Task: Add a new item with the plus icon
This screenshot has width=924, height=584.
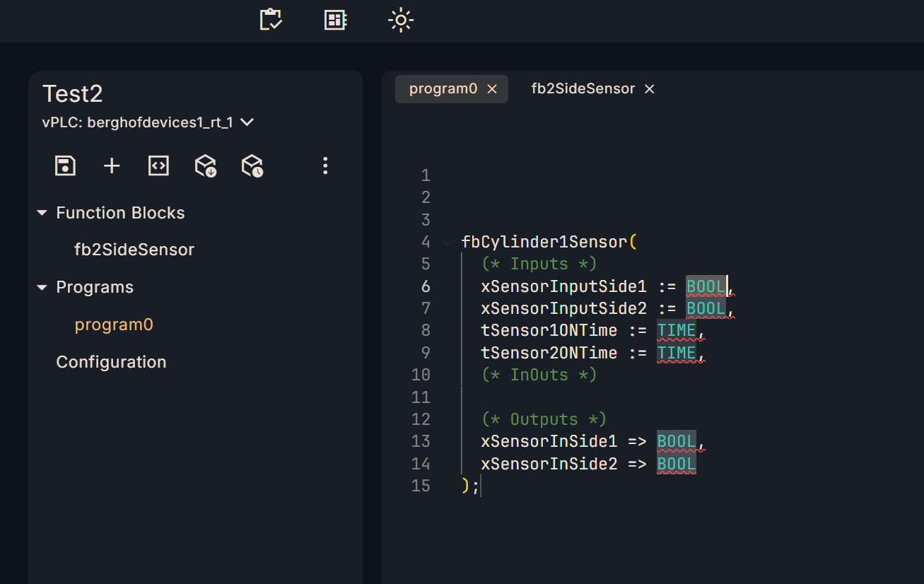Action: coord(112,166)
